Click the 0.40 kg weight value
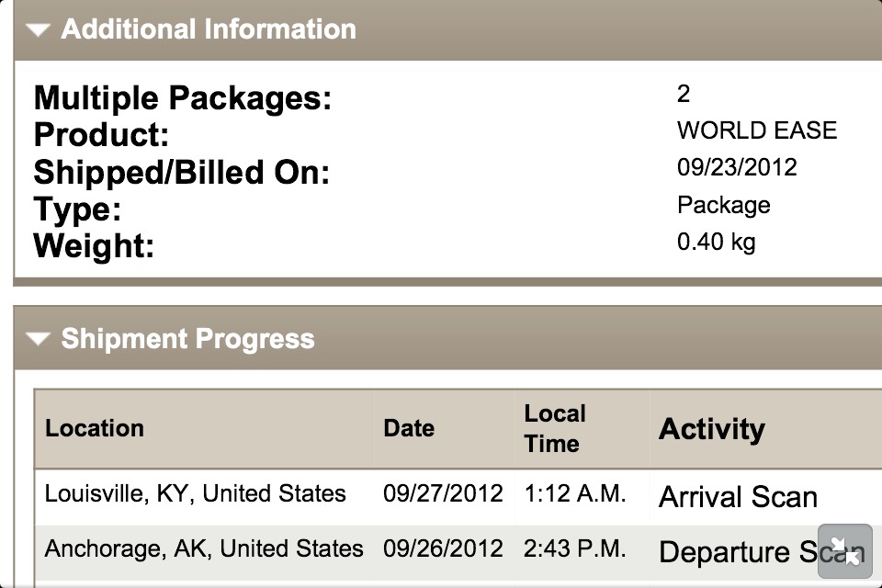Viewport: 882px width, 588px height. pos(716,243)
